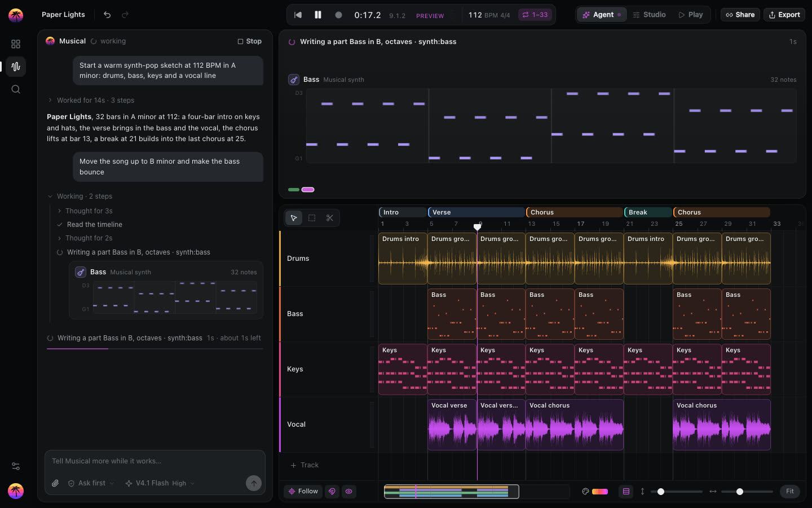Open the waveform sidebar icon
812x508 pixels.
16,67
